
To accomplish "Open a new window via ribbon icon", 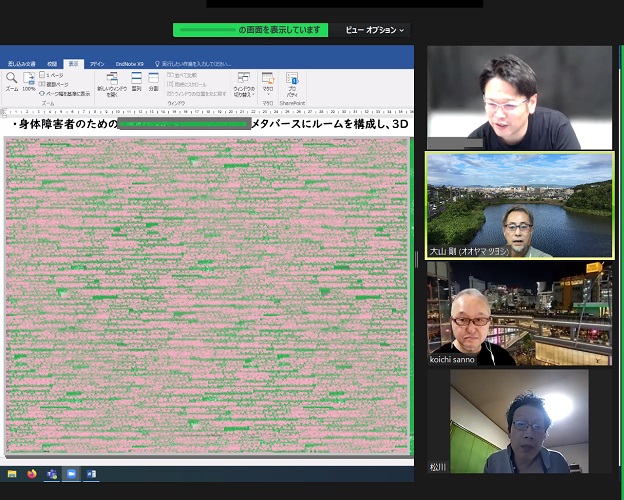I will tap(110, 83).
